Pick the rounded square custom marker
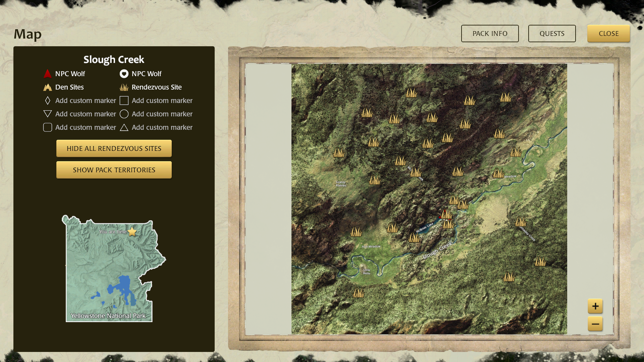Image resolution: width=644 pixels, height=362 pixels. pyautogui.click(x=48, y=127)
